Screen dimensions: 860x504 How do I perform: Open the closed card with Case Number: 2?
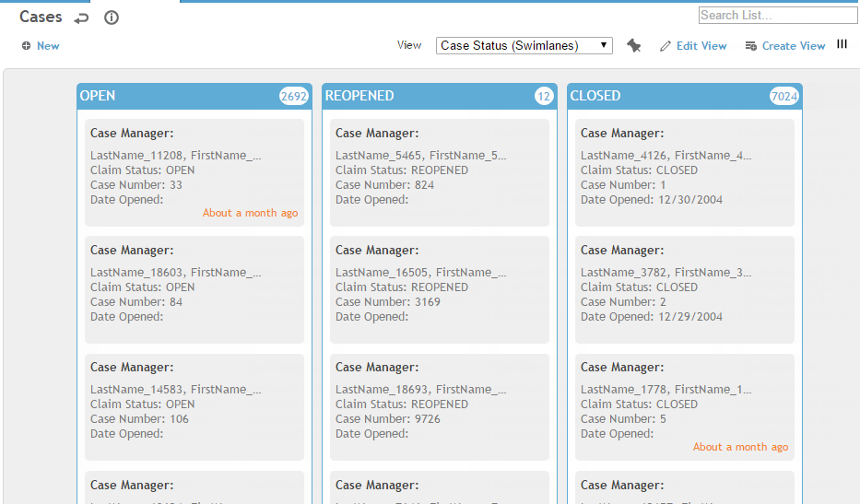click(x=685, y=289)
